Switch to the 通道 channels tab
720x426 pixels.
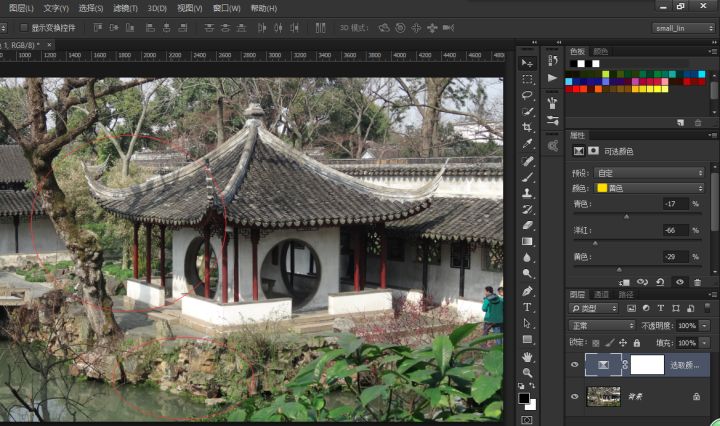click(602, 294)
